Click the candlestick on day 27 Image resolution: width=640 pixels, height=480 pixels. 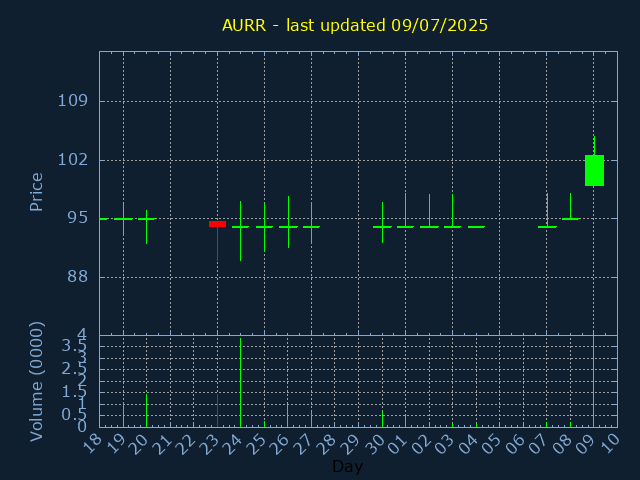point(311,223)
